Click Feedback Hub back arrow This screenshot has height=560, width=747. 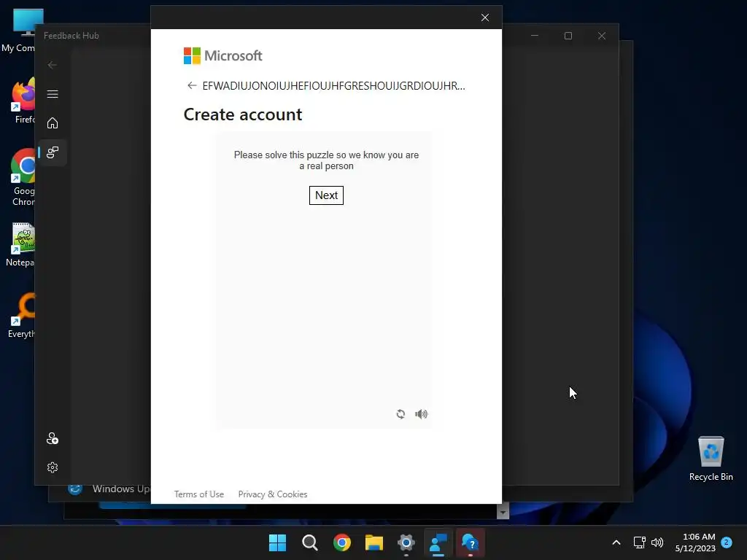tap(53, 65)
